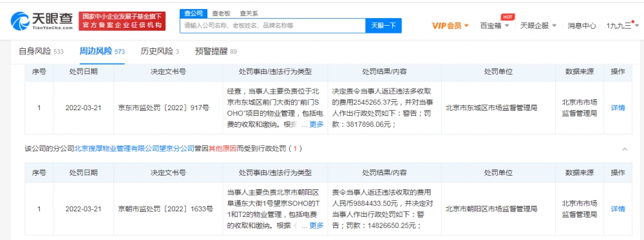The height and width of the screenshot is (240, 644).
Task: Open 消息中心 message center
Action: [582, 26]
